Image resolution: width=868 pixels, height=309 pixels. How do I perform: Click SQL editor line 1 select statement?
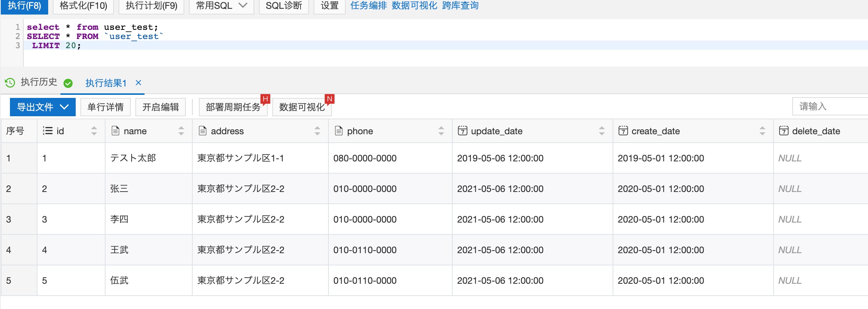click(92, 27)
